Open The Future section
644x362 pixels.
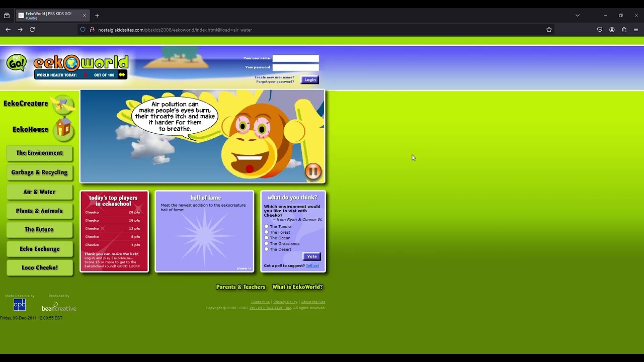tap(40, 230)
